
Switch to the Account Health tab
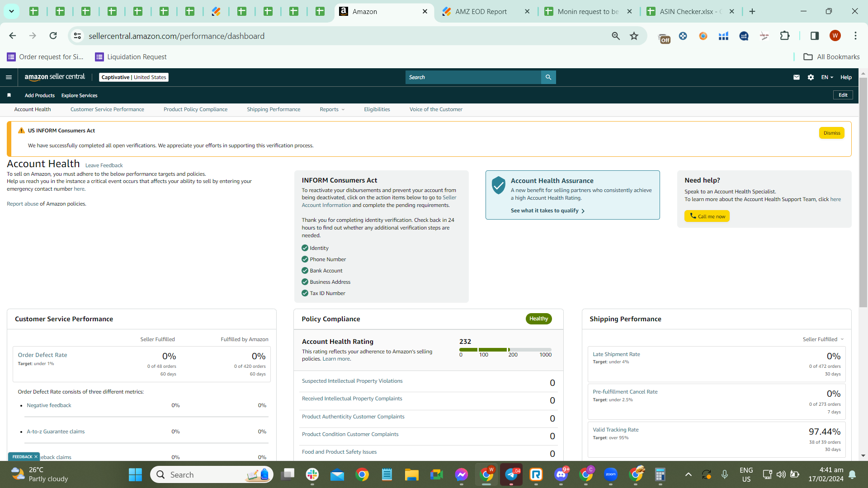(x=33, y=109)
